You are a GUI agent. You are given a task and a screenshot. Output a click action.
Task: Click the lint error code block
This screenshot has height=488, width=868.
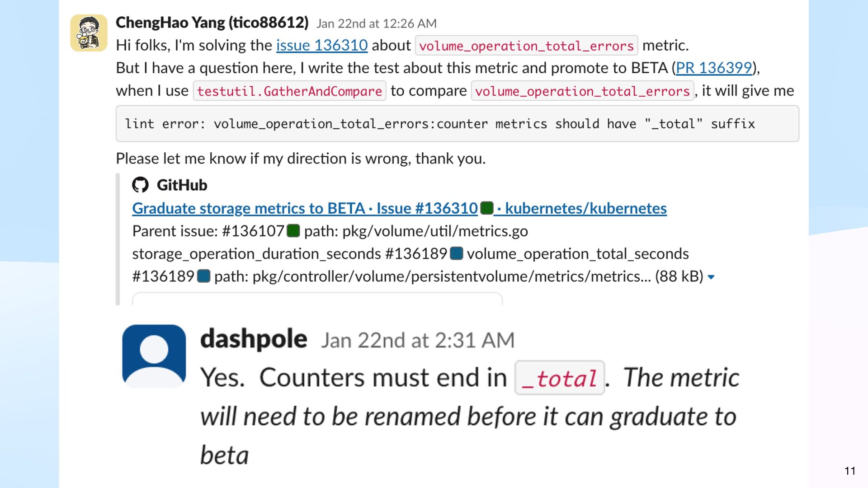457,124
